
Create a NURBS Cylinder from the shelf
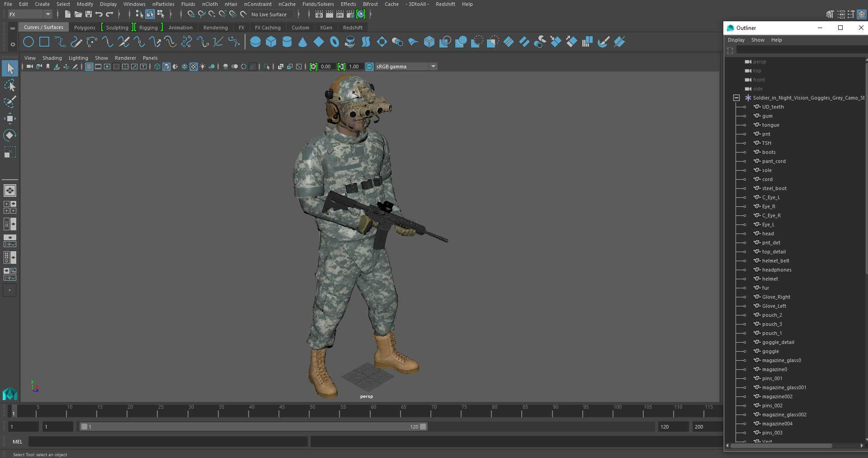287,42
